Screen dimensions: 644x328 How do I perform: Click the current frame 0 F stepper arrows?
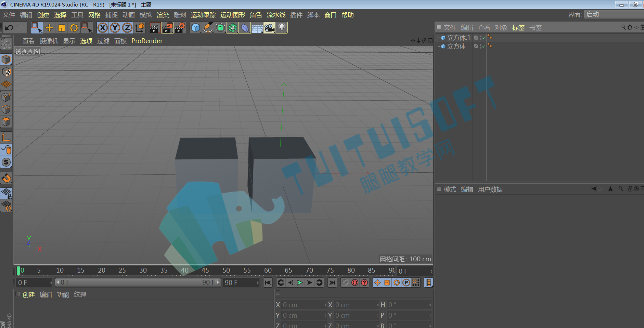click(x=432, y=271)
